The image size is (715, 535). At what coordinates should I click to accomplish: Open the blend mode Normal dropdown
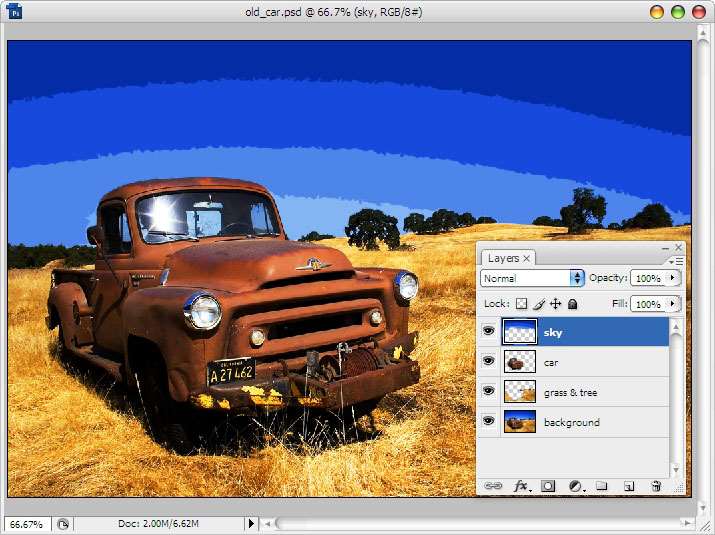point(532,278)
